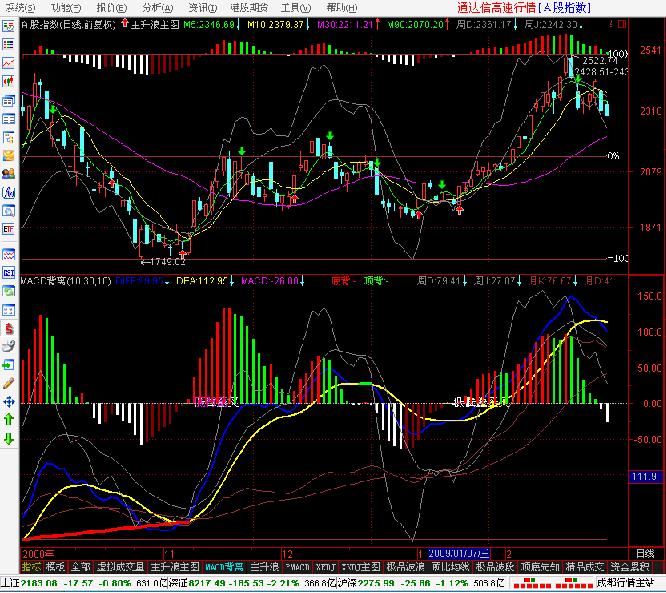Select the 指标 tab at bottom

pos(31,567)
